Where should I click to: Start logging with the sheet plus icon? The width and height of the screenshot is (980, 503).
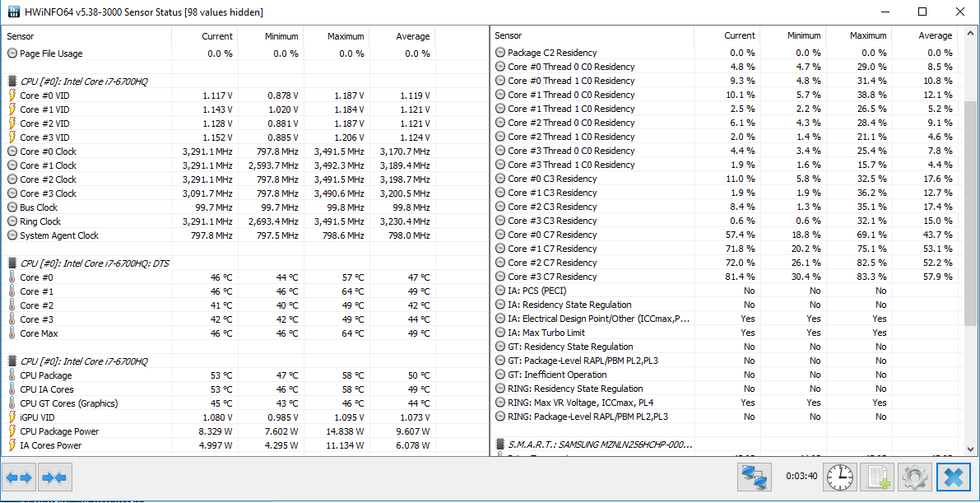877,478
